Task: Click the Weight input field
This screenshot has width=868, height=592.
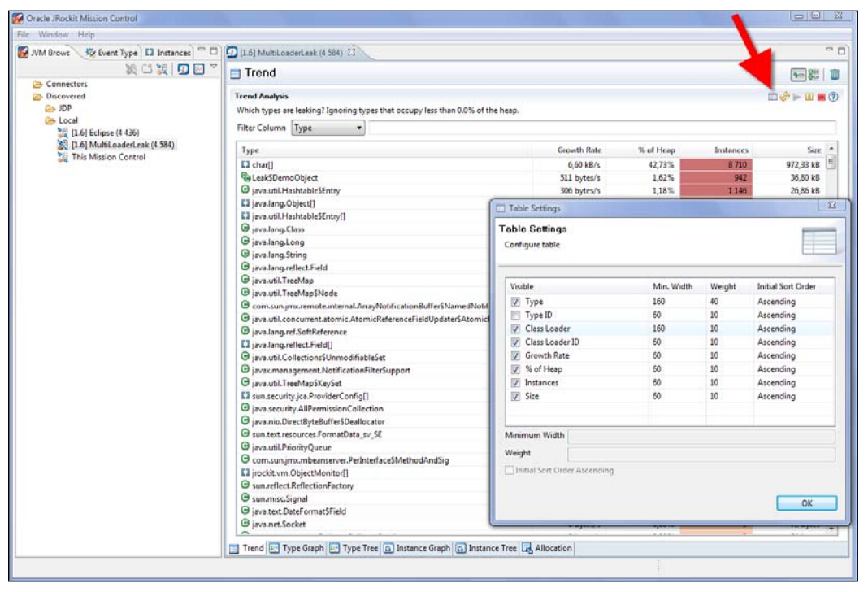Action: click(x=701, y=454)
